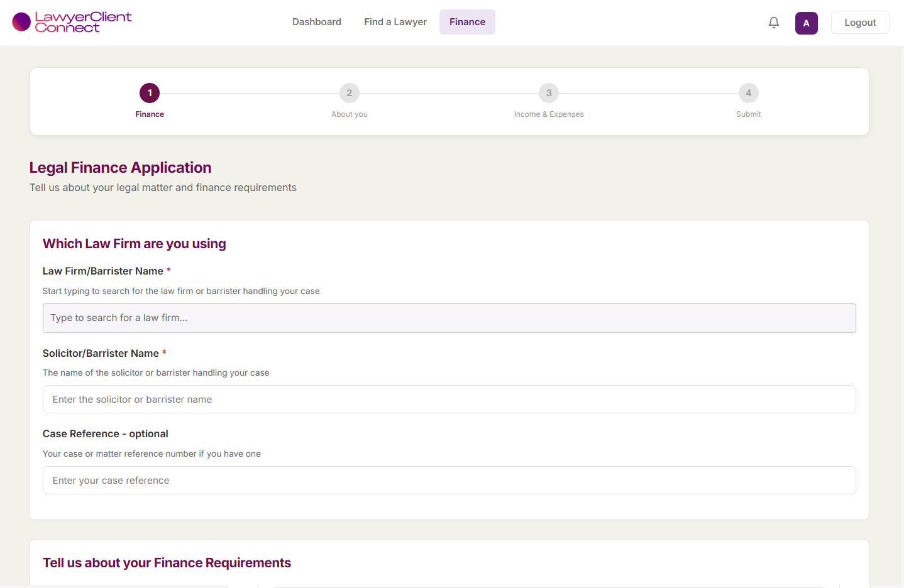Click the "About you" step label
The image size is (904, 588).
[x=350, y=114]
